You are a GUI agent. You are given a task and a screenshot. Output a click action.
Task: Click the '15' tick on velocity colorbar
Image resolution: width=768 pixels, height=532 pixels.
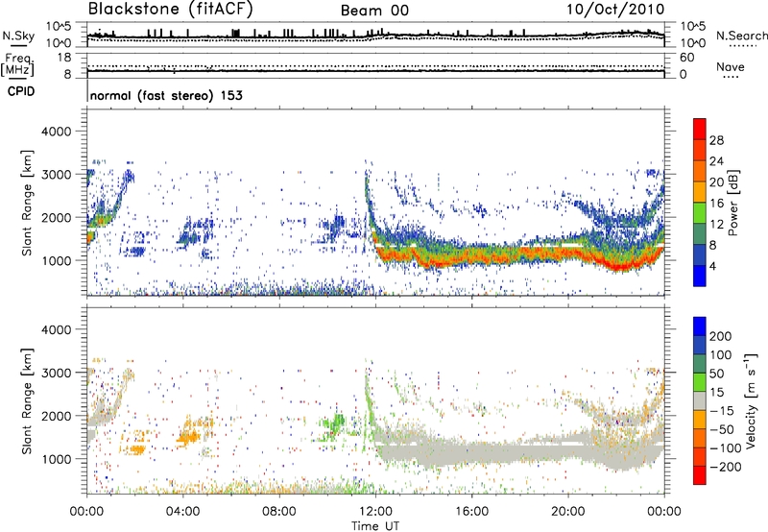pyautogui.click(x=716, y=393)
